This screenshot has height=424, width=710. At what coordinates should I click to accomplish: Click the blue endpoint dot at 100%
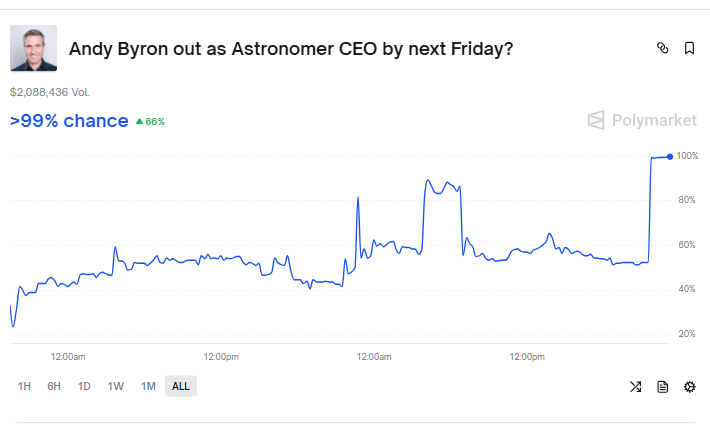(670, 157)
